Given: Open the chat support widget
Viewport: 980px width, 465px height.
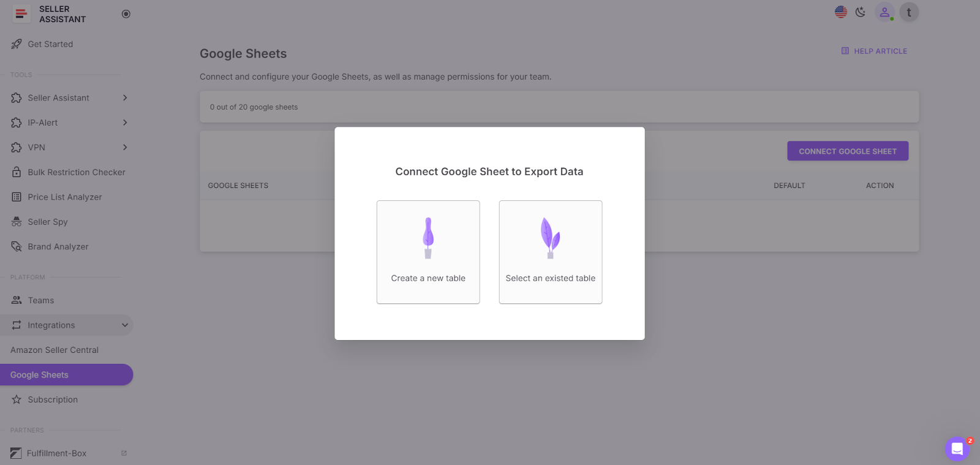Looking at the screenshot, I should click(957, 449).
